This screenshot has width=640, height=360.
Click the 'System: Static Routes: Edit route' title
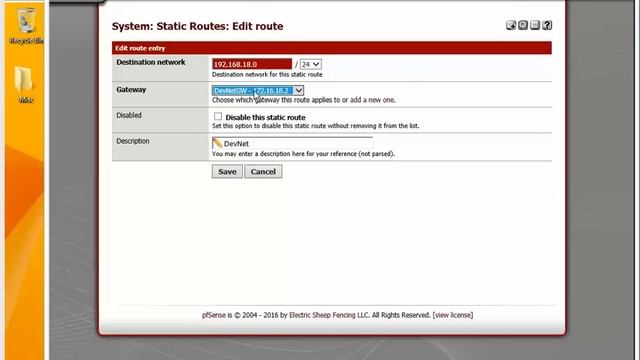pyautogui.click(x=198, y=26)
